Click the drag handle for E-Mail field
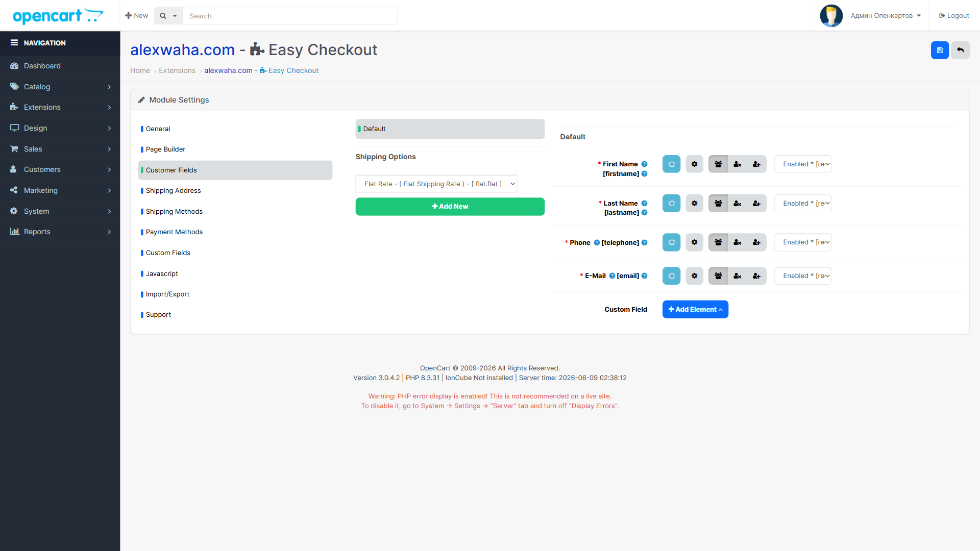This screenshot has height=551, width=980. (671, 276)
